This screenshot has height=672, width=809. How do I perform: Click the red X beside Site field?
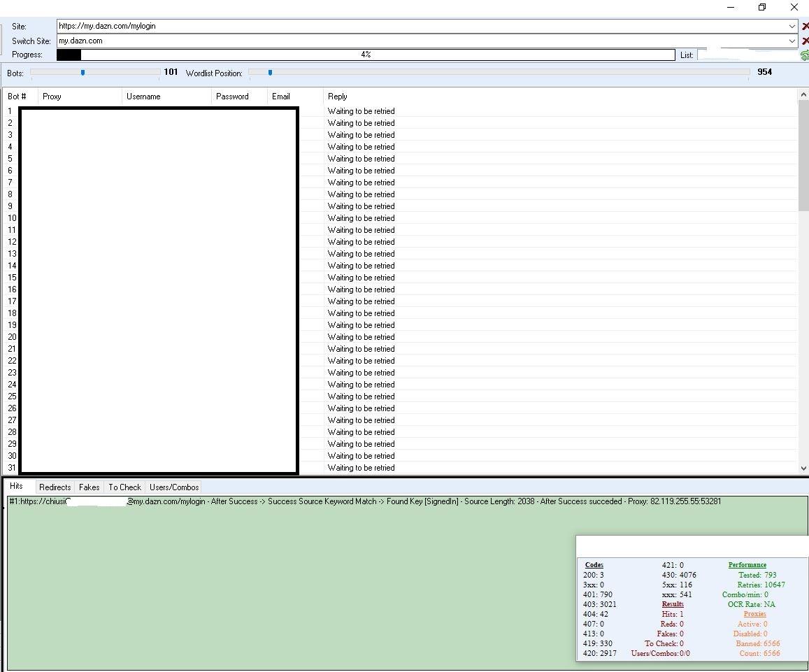click(x=805, y=27)
